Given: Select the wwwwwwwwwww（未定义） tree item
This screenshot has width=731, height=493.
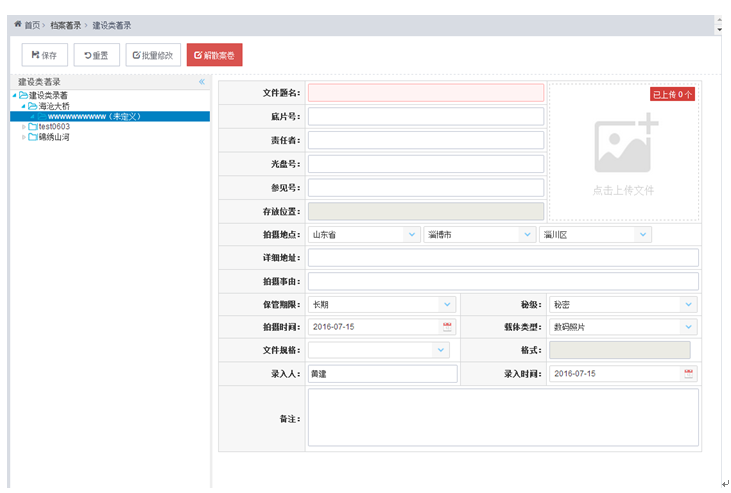Looking at the screenshot, I should point(110,116).
